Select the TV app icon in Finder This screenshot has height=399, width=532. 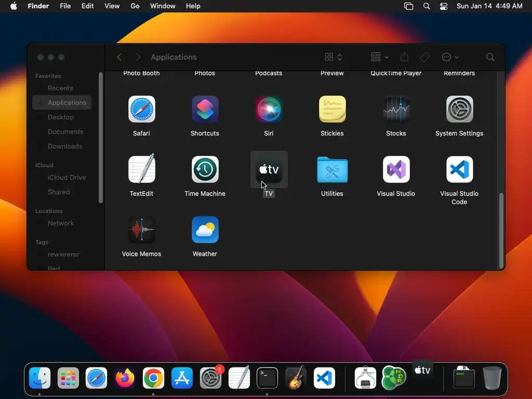click(269, 169)
